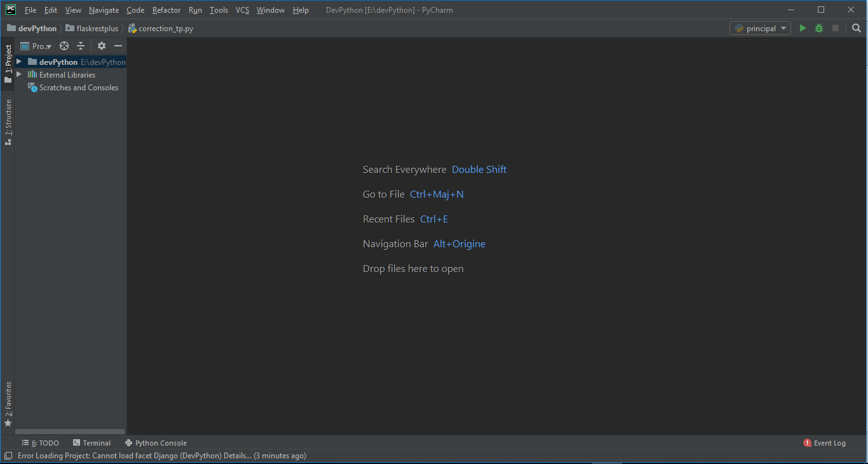Open the Python Console tab
This screenshot has width=868, height=464.
(156, 443)
